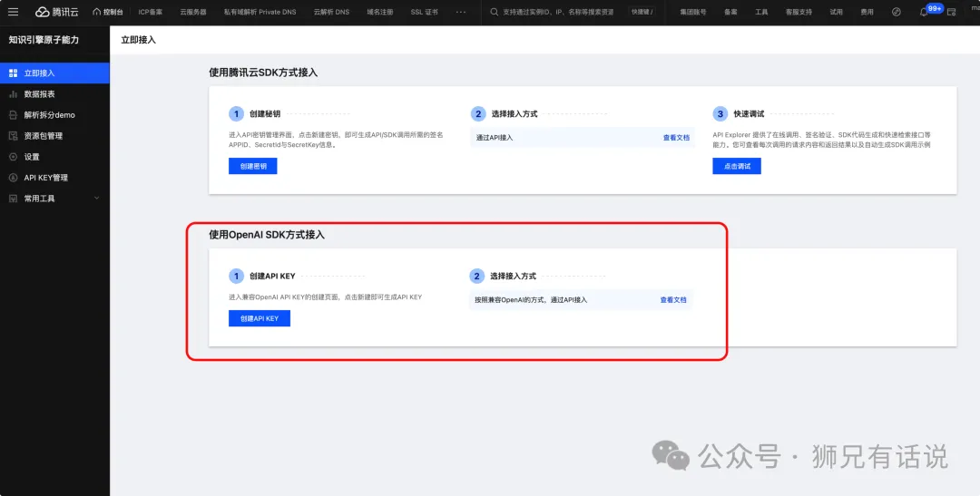Click 按照兼容OpenAI的方式，通过API接入 text

pyautogui.click(x=531, y=300)
